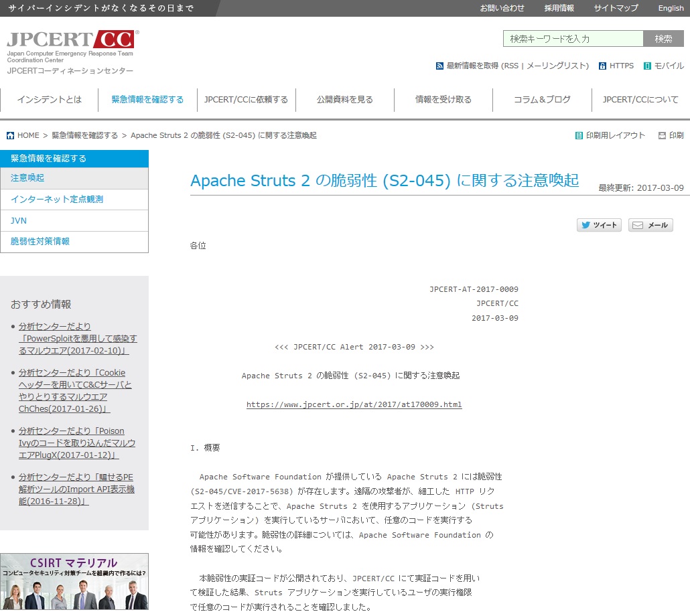Click the 検索 search button
690x616 pixels.
coord(663,38)
